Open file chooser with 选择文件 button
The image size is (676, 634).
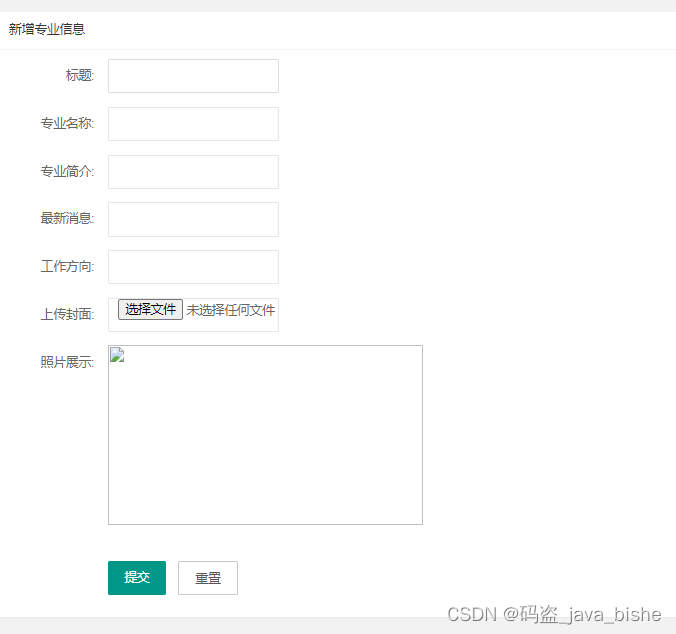coord(150,309)
